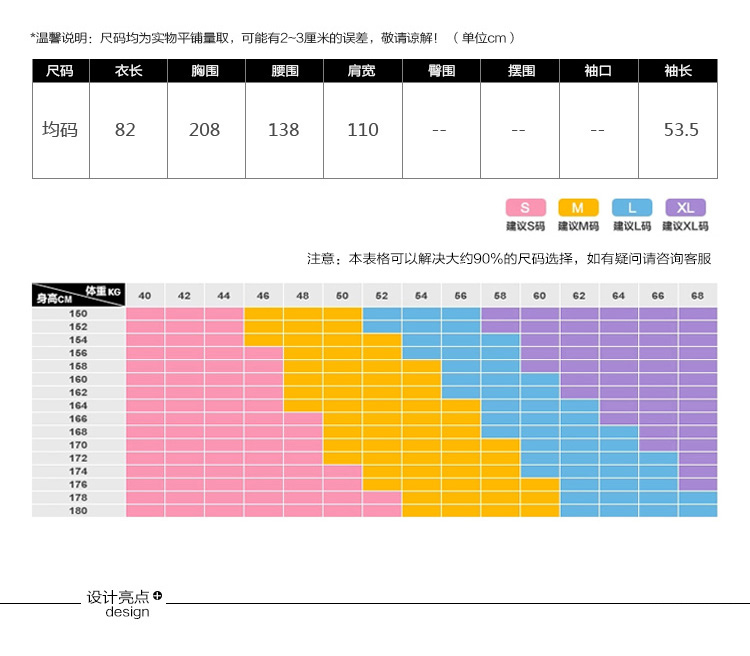Click the height row label 152

click(x=78, y=327)
